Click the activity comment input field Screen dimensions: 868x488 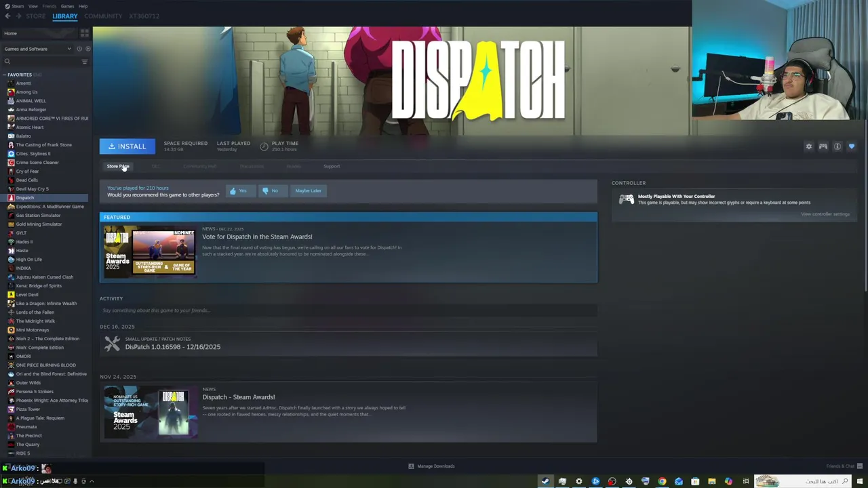pos(348,310)
